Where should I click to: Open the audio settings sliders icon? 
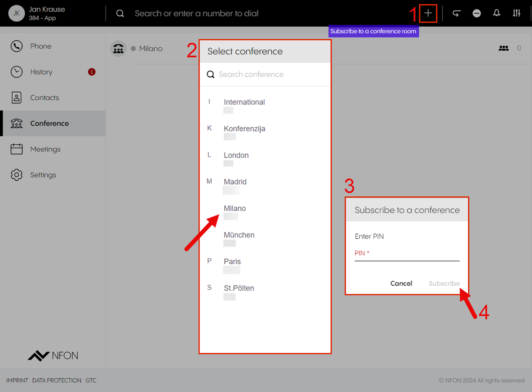click(x=516, y=13)
